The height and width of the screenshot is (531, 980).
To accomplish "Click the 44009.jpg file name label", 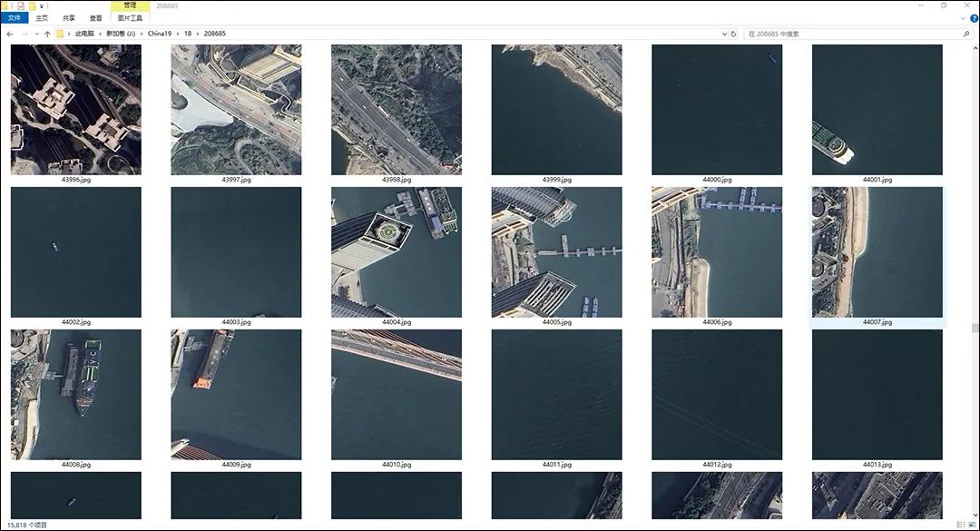I will (x=236, y=466).
